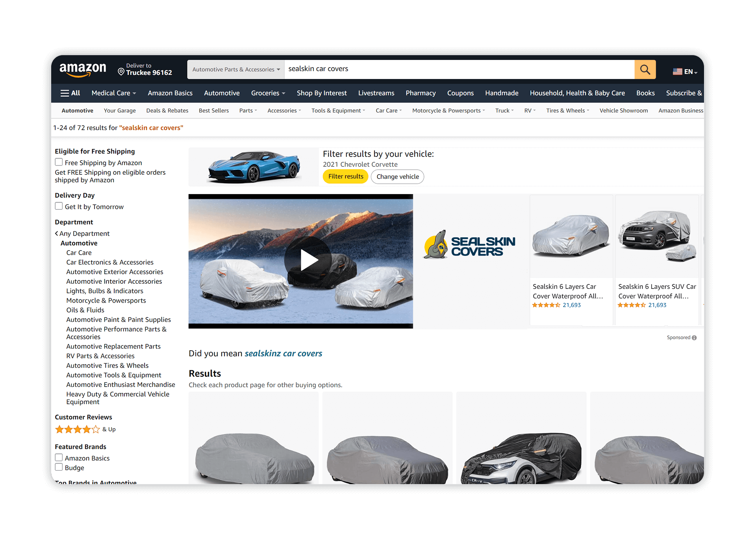Open the Coupons menu item
756x540 pixels.
tap(460, 93)
